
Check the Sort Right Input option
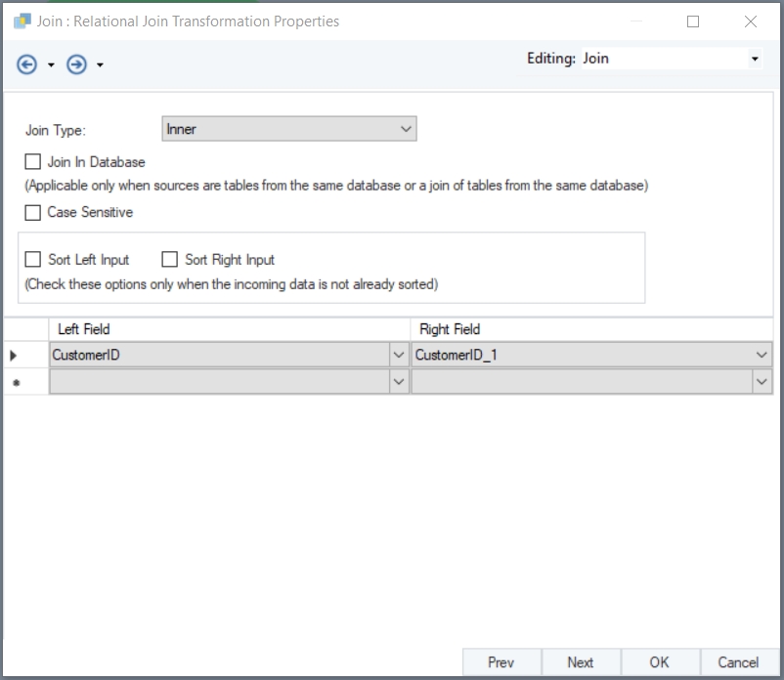170,260
